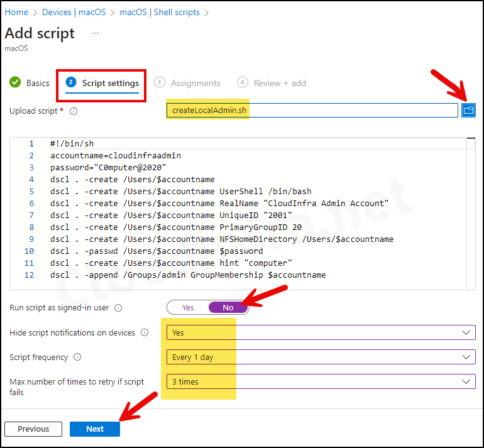Open the Script frequency dropdown
The image size is (484, 448).
coord(321,357)
